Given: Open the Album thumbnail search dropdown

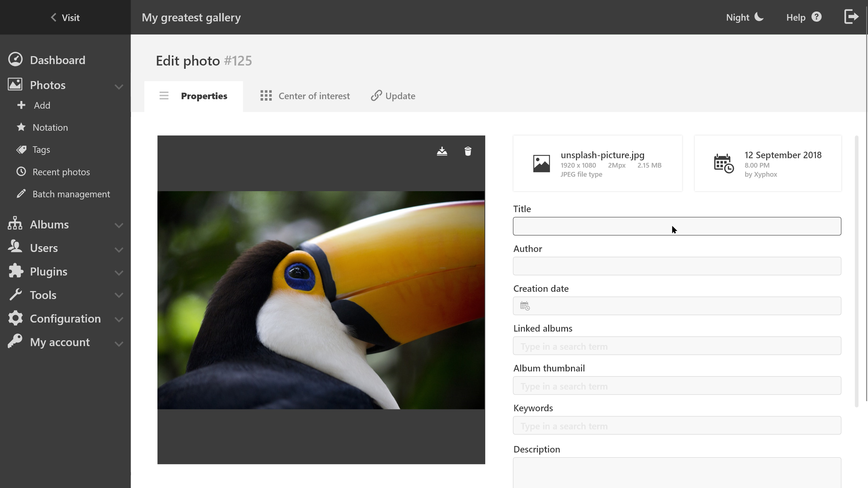Looking at the screenshot, I should (x=677, y=386).
